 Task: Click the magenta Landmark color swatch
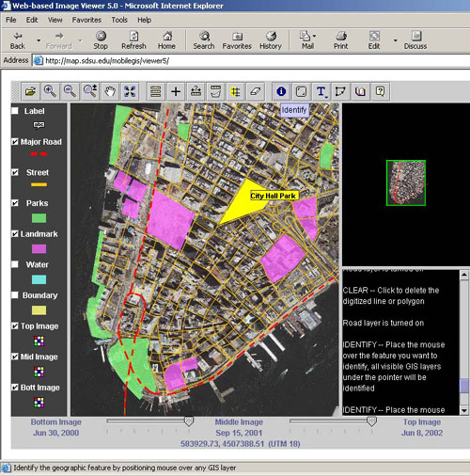39,249
